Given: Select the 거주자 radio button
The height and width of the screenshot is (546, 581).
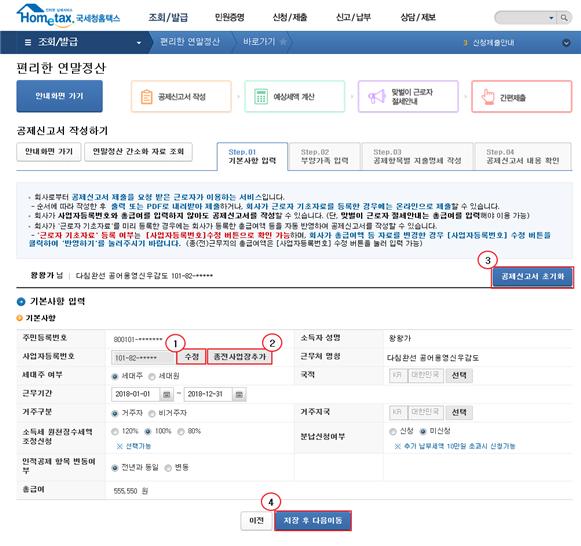Looking at the screenshot, I should 114,413.
